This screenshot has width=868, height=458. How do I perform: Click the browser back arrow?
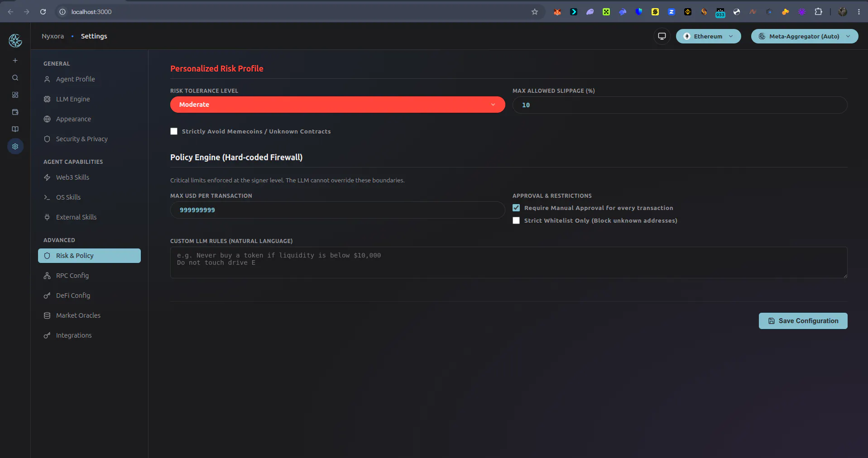[x=10, y=12]
